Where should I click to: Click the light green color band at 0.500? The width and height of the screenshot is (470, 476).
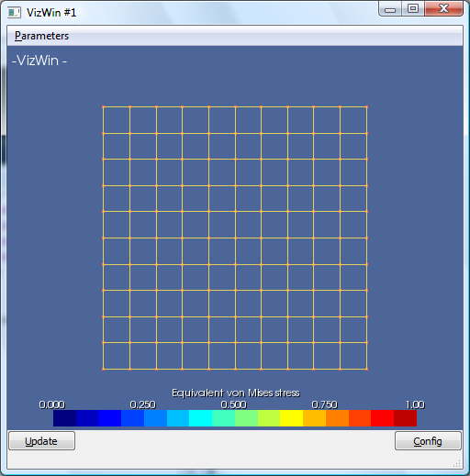[246, 418]
